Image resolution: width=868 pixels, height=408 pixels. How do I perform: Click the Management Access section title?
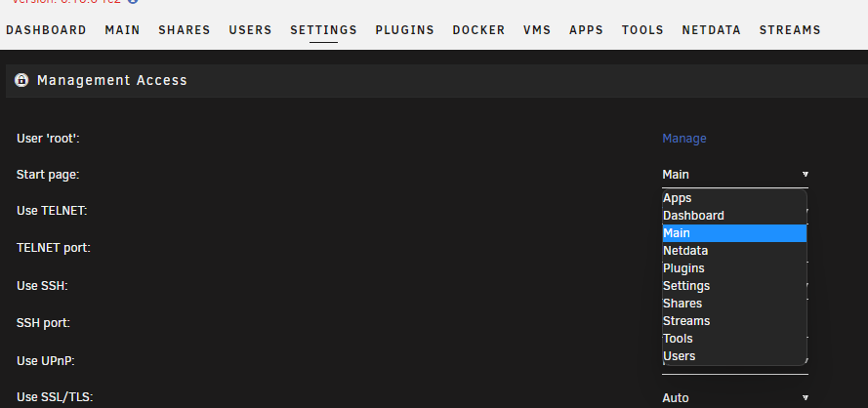click(x=112, y=80)
